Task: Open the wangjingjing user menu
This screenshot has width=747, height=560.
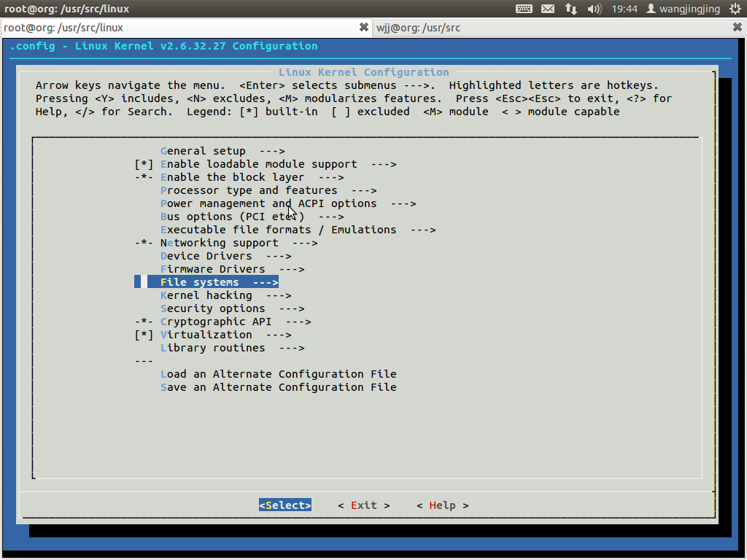Action: 683,9
